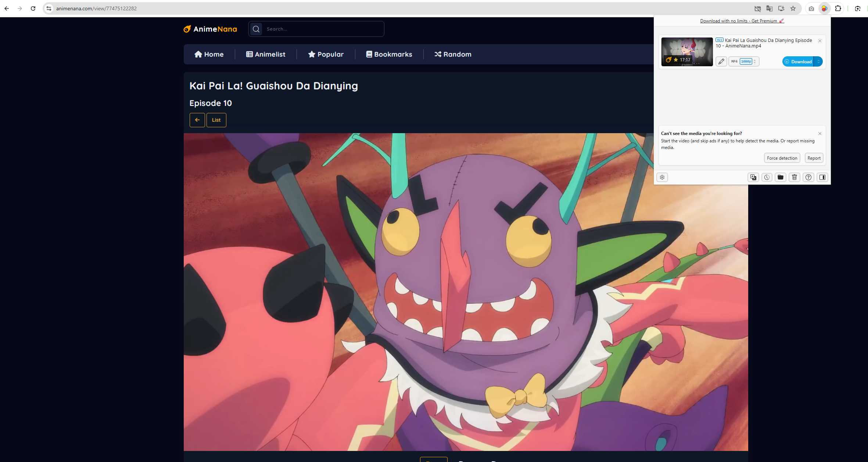Click the Report button
The width and height of the screenshot is (868, 462).
pos(814,158)
